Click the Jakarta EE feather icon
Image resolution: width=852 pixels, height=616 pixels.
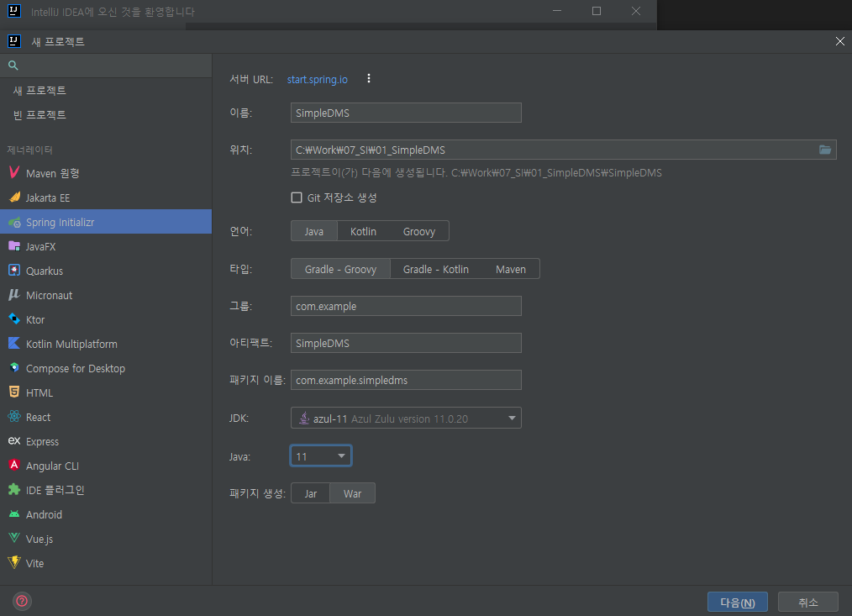(14, 197)
